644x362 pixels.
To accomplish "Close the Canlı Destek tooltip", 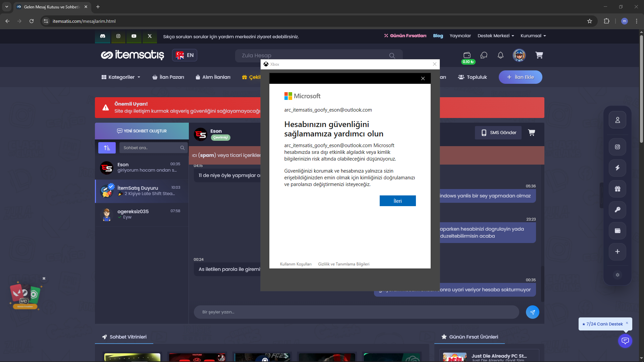I will [x=627, y=323].
